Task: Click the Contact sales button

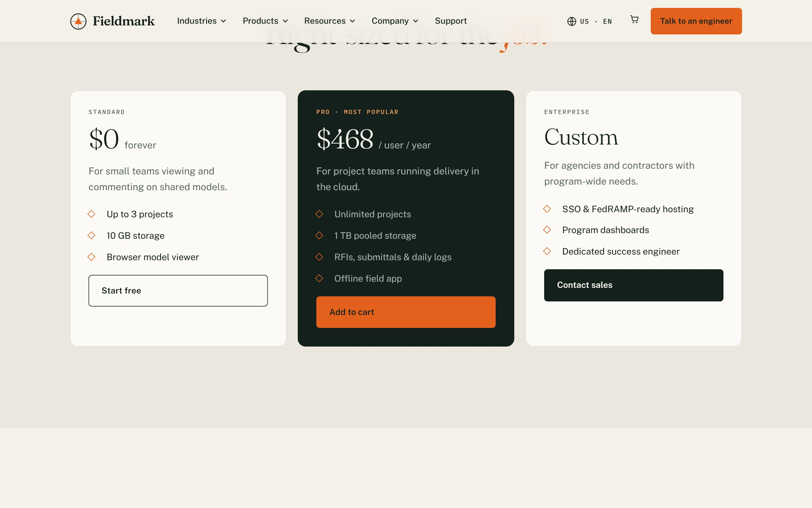Action: [634, 285]
